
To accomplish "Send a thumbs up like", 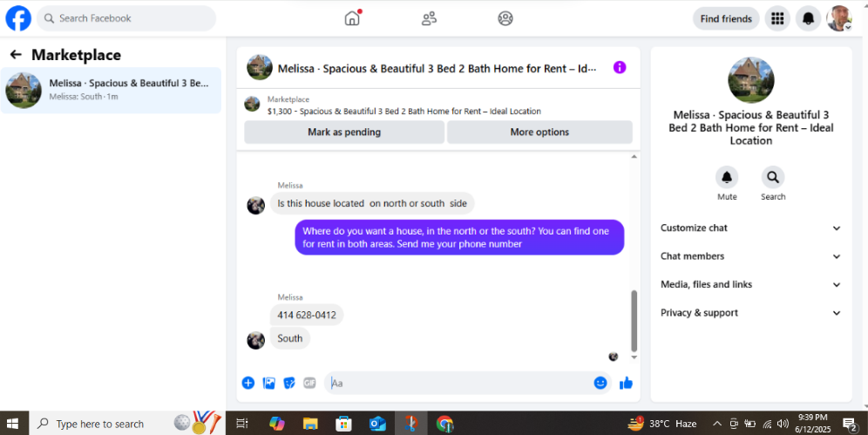I will [x=626, y=383].
